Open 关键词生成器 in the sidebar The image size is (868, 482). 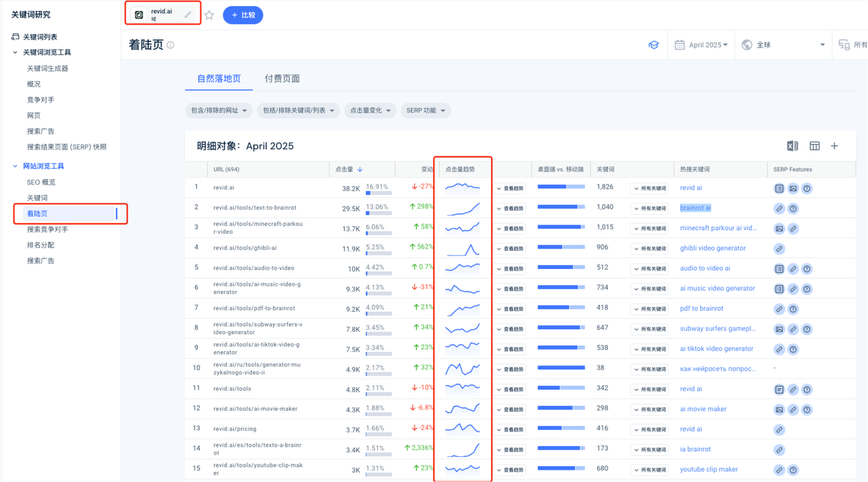point(47,68)
